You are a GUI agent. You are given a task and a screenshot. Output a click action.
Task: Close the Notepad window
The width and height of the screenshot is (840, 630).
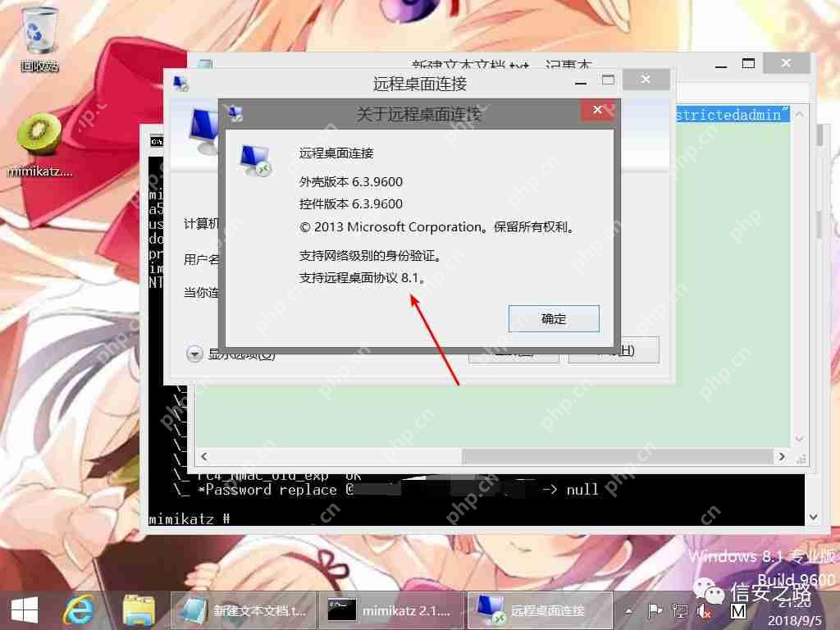point(786,63)
